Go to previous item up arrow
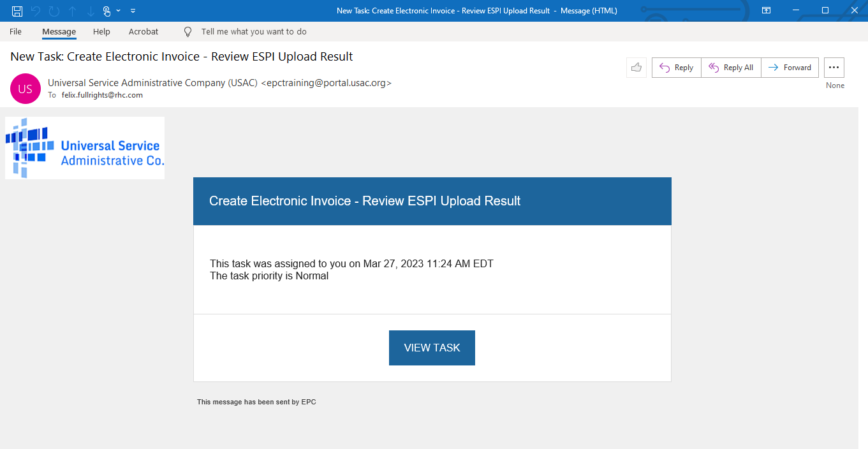Screen dimensions: 868x449 tap(72, 11)
